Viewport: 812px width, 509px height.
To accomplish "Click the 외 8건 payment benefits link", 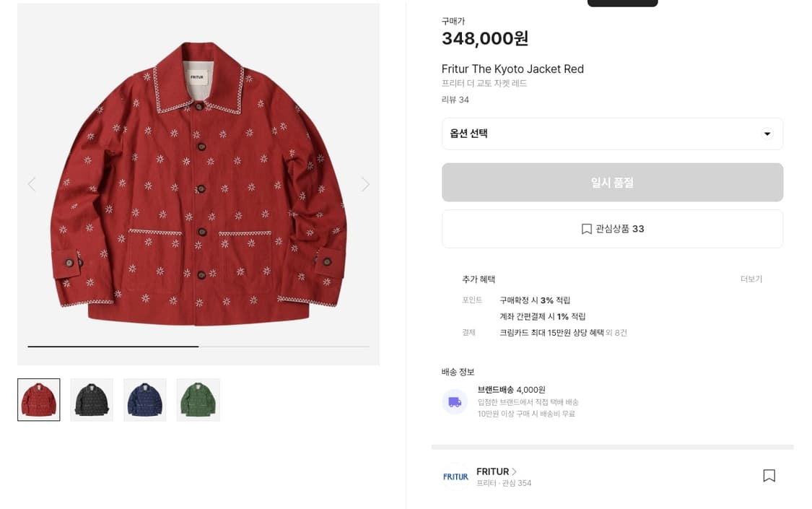I will [x=616, y=333].
